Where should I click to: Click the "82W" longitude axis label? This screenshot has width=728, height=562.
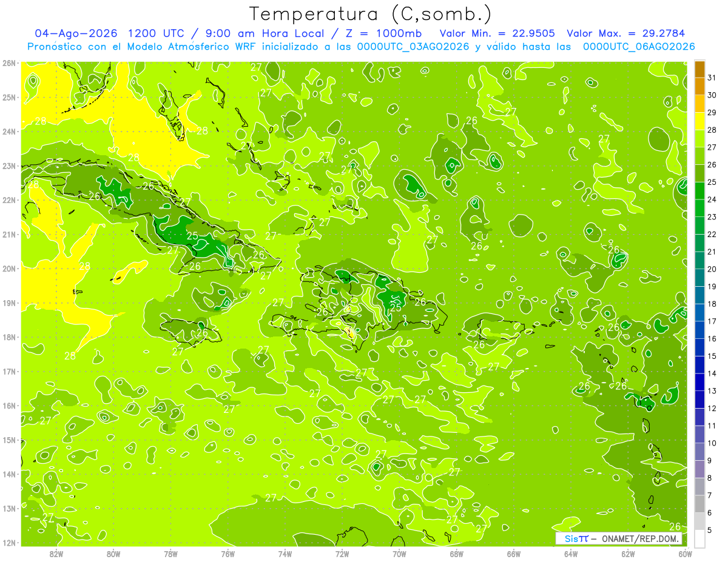[x=56, y=554]
